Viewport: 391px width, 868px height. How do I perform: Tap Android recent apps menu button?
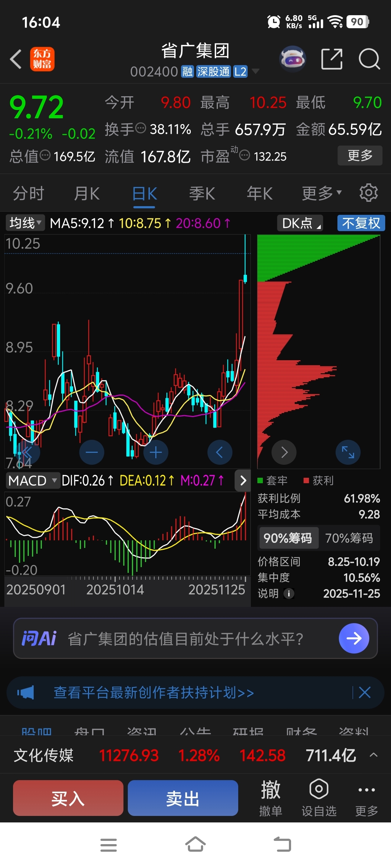pos(108,845)
